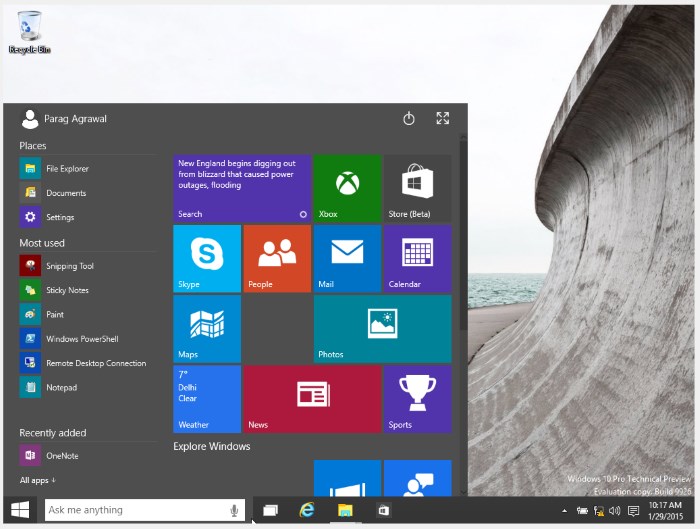Launch Paint from Most used
Screen dimensions: 700x529
tap(88, 314)
